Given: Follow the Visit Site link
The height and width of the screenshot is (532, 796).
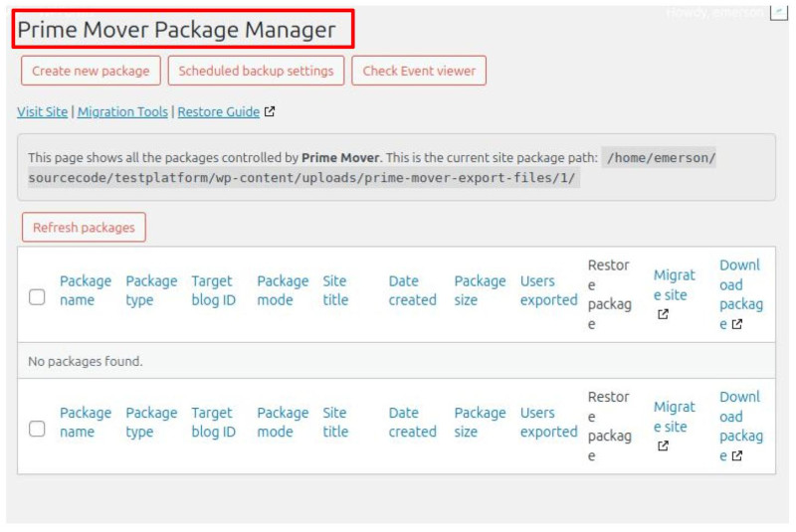Looking at the screenshot, I should [42, 111].
